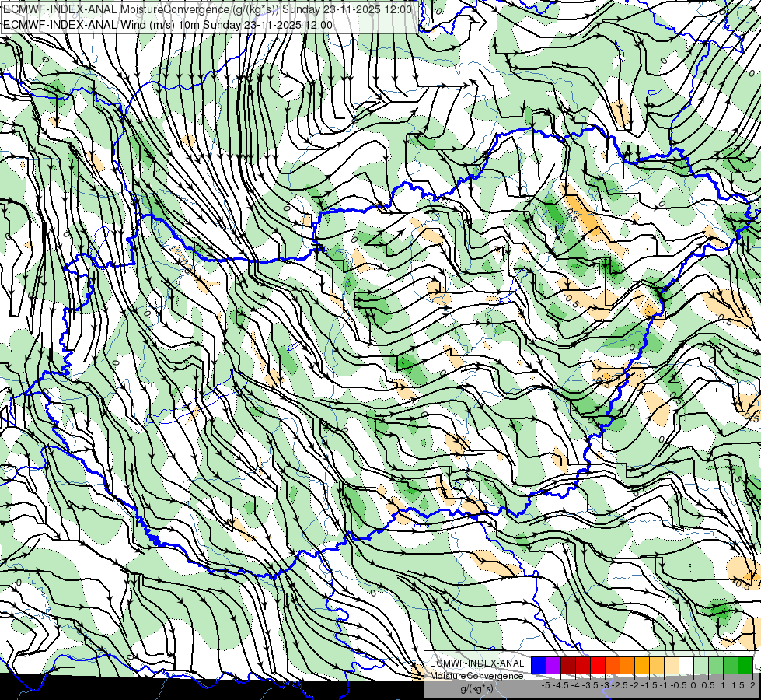Select the darkest red legend swatch
Image resolution: width=761 pixels, height=700 pixels.
click(x=568, y=665)
